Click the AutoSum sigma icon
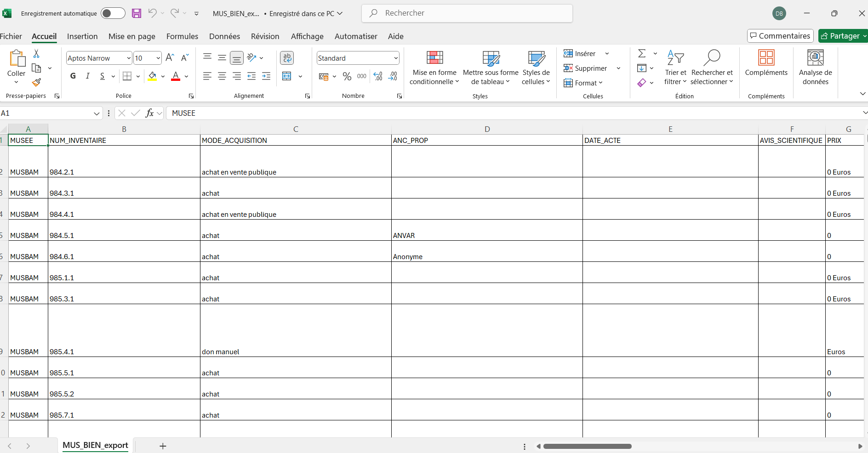Screen dimensions: 868x453 642,54
